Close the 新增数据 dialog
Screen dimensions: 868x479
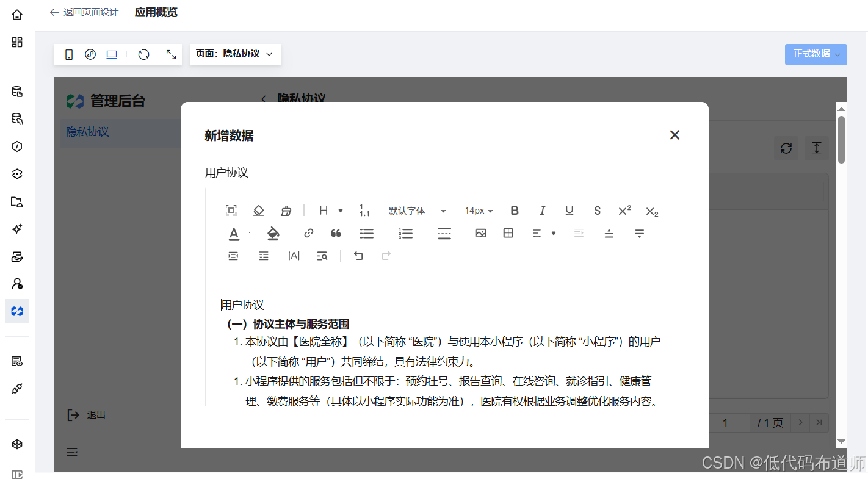[x=675, y=135]
